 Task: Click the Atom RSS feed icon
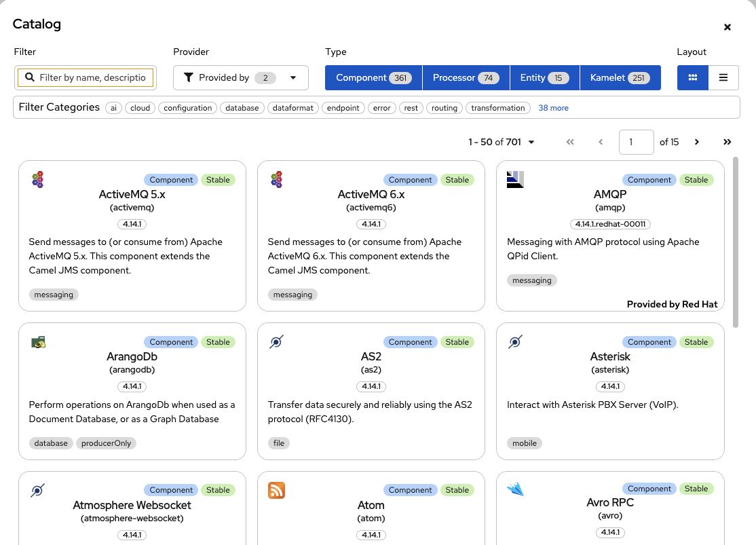tap(277, 491)
